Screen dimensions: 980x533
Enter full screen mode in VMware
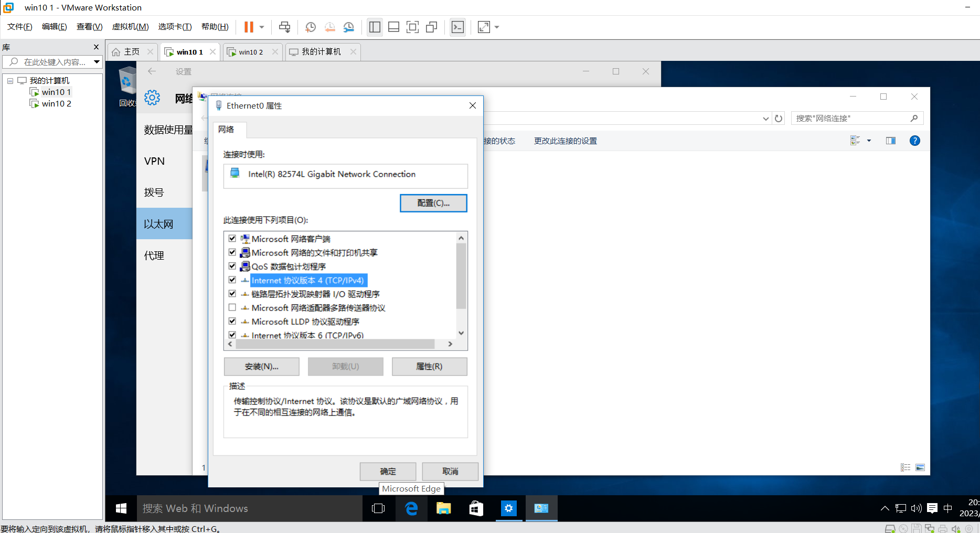pos(413,27)
